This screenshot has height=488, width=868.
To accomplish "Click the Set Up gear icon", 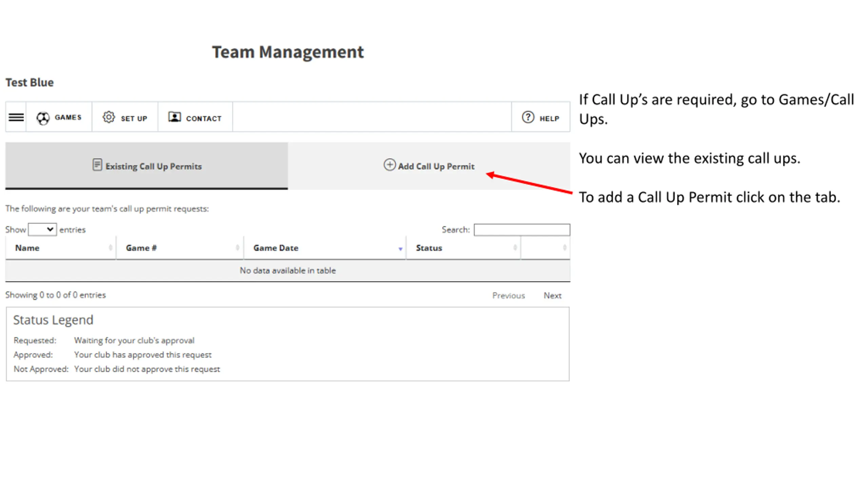I will coord(108,117).
